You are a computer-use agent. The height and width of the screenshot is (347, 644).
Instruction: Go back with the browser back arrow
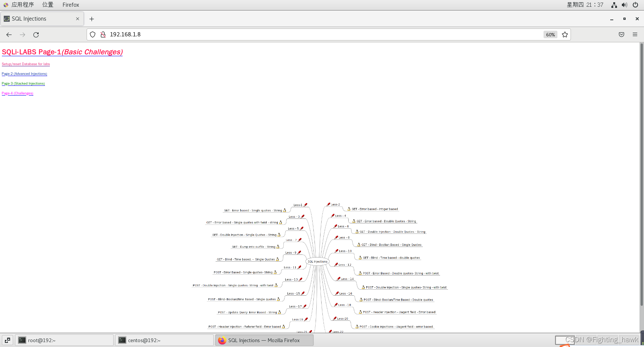(x=9, y=34)
